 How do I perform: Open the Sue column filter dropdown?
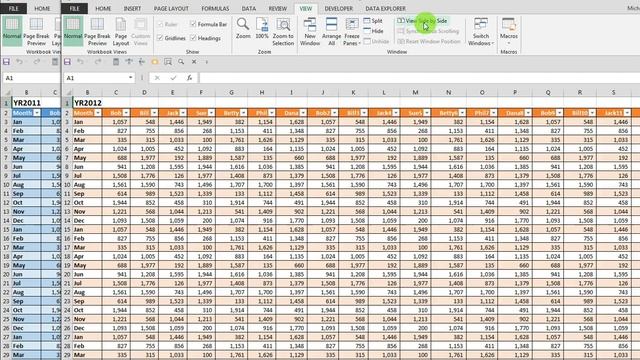point(211,113)
